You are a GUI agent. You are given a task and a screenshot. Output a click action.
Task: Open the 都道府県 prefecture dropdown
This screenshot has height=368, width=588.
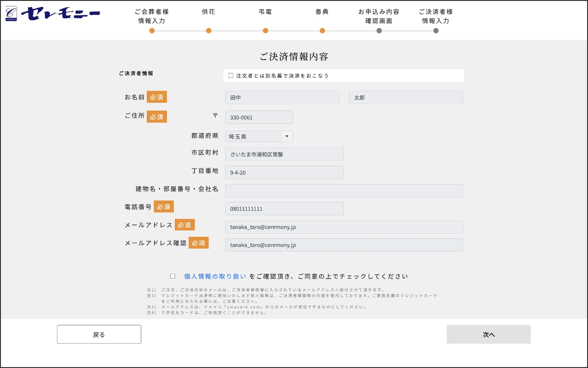[259, 136]
